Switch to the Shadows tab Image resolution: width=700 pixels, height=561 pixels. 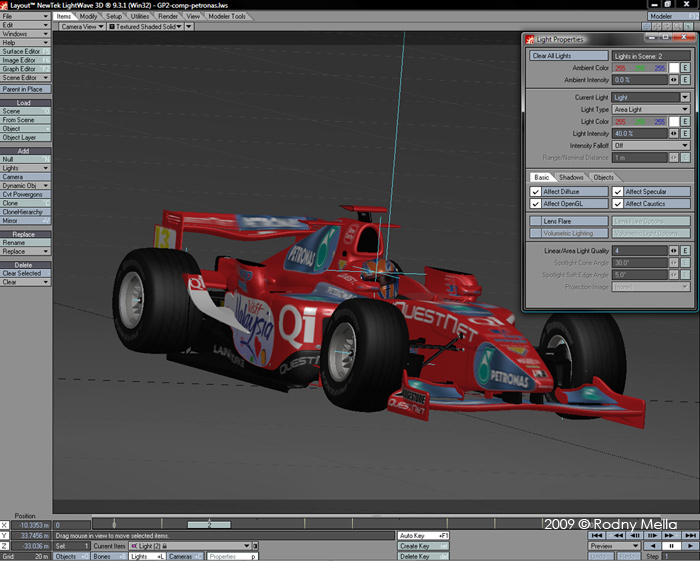click(571, 177)
